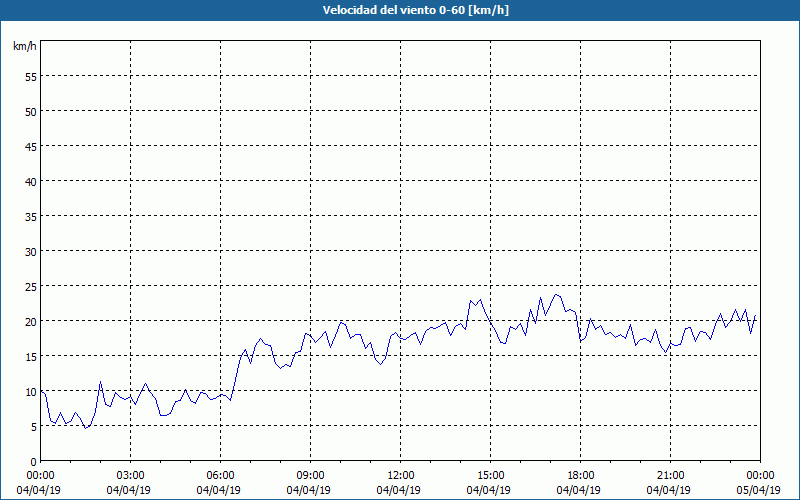Click the 03:00 time label

[x=131, y=476]
